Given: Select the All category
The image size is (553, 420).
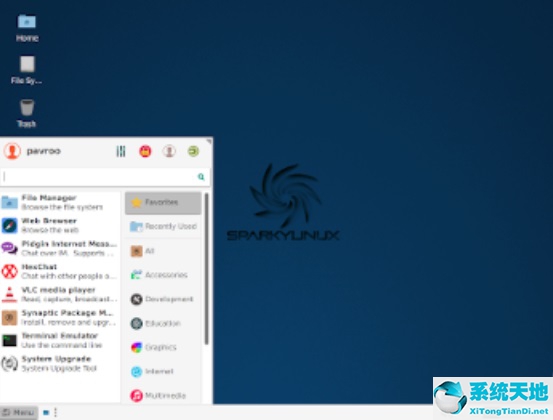Looking at the screenshot, I should tap(163, 251).
